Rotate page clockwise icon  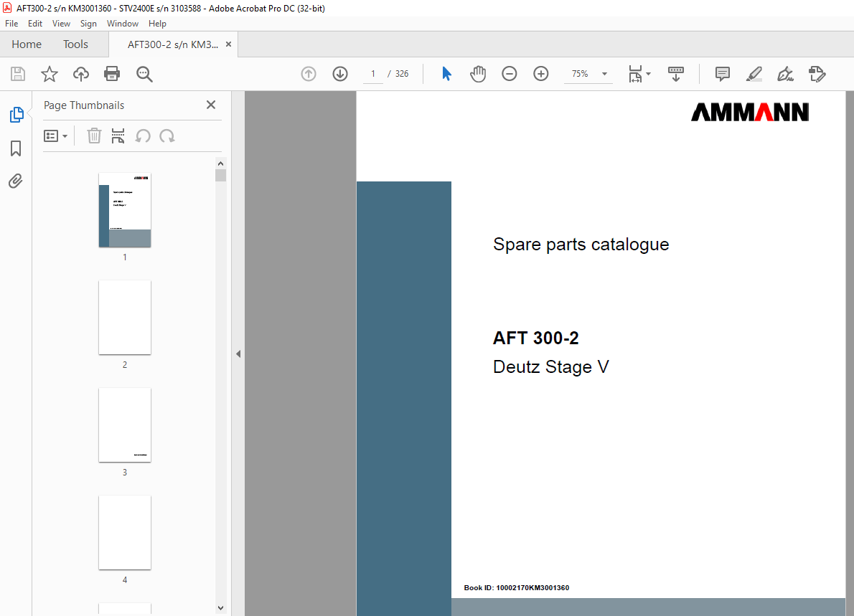pyautogui.click(x=167, y=136)
